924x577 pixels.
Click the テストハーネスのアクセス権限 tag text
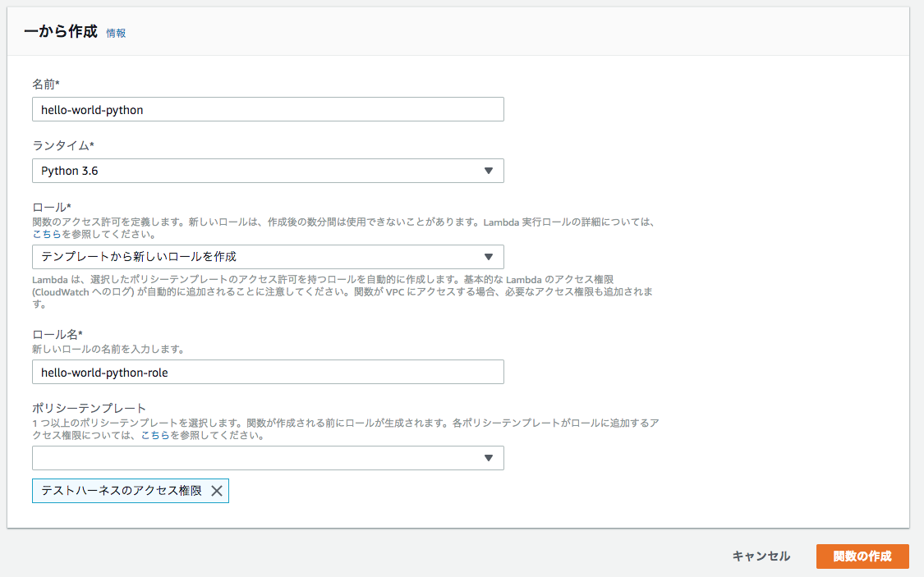(x=122, y=491)
